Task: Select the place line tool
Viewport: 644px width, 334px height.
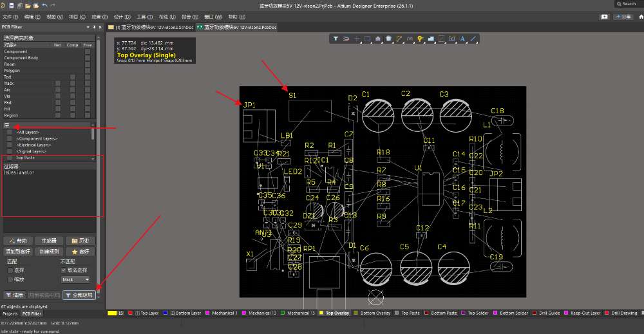Action: [x=473, y=39]
